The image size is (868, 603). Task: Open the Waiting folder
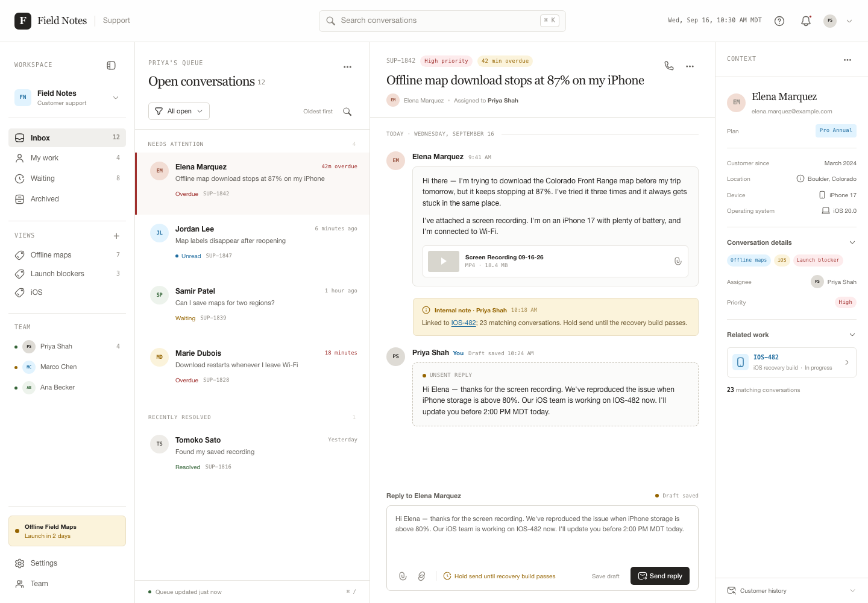(67, 178)
